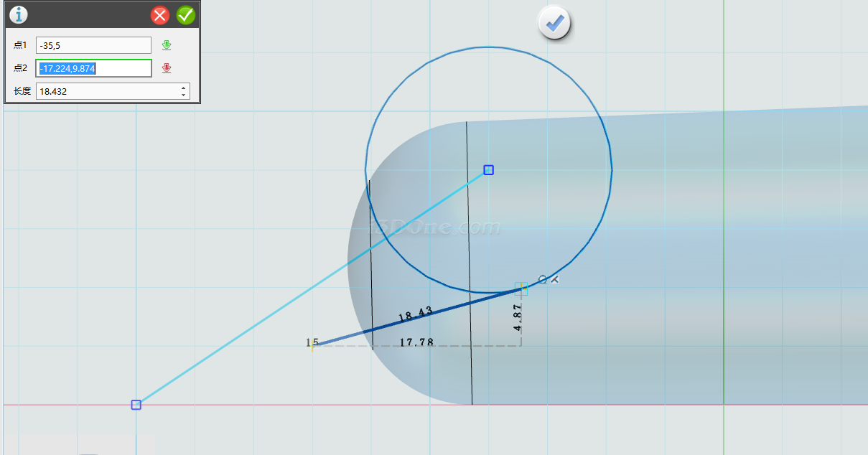Click the 17.78 horizontal dimension label
Viewport: 868px width, 455px height.
416,343
